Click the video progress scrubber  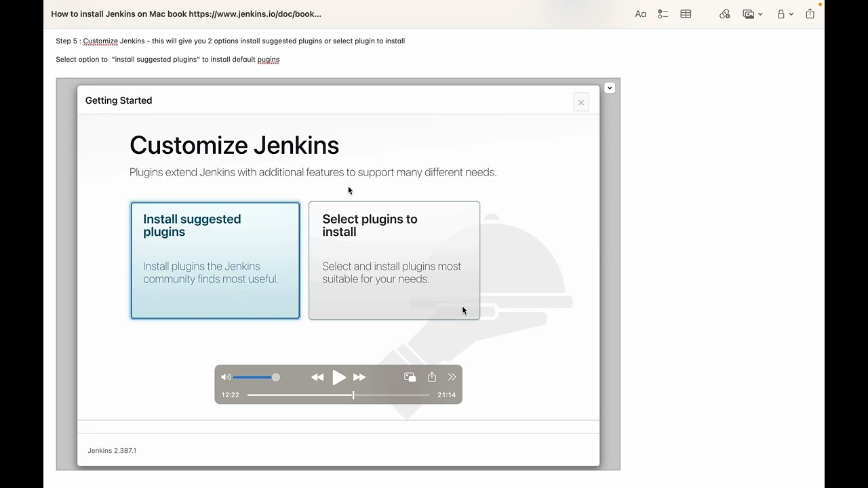click(x=338, y=394)
